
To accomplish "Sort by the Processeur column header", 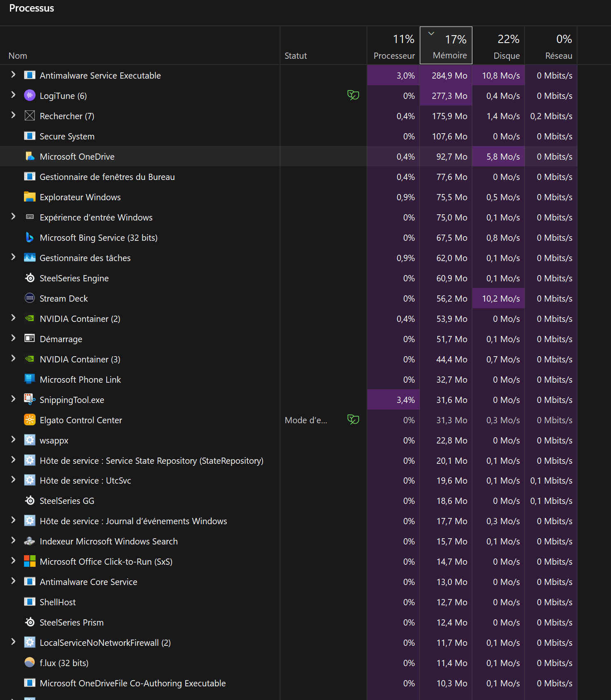I will pos(393,46).
